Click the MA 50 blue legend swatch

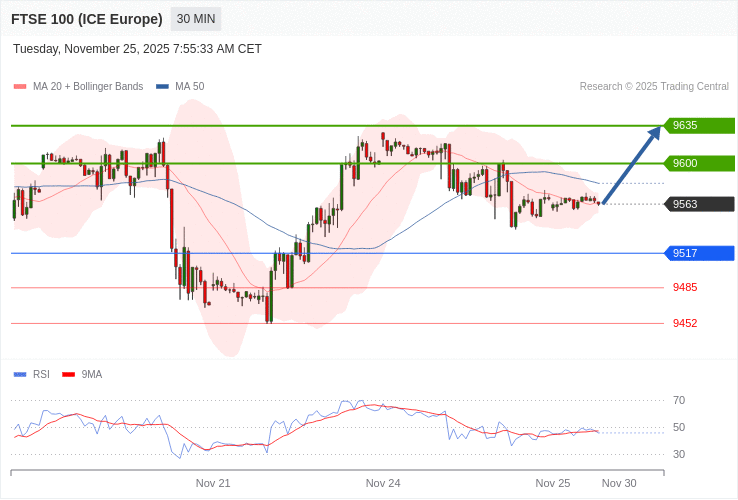click(x=162, y=87)
